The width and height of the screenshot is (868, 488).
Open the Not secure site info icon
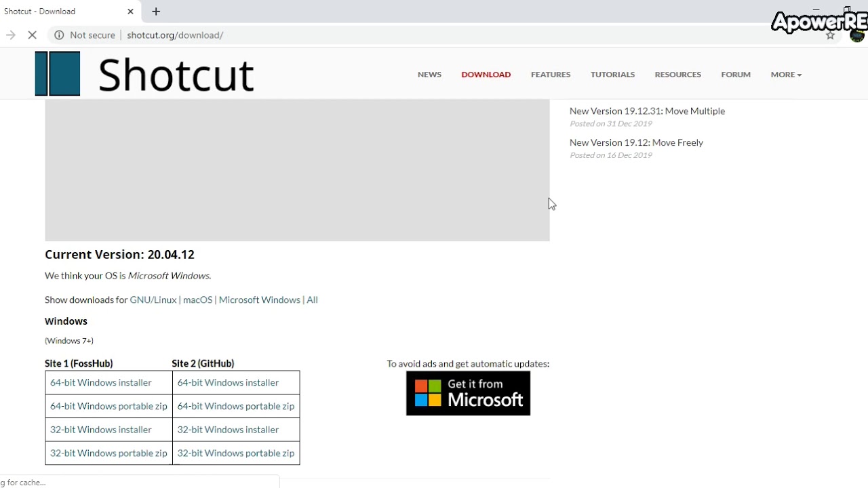click(x=59, y=35)
